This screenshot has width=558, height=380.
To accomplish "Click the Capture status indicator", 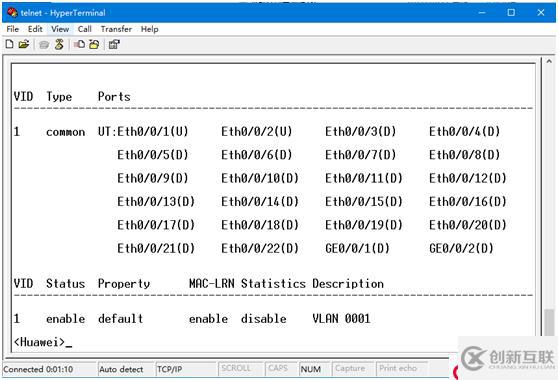I will click(x=350, y=369).
